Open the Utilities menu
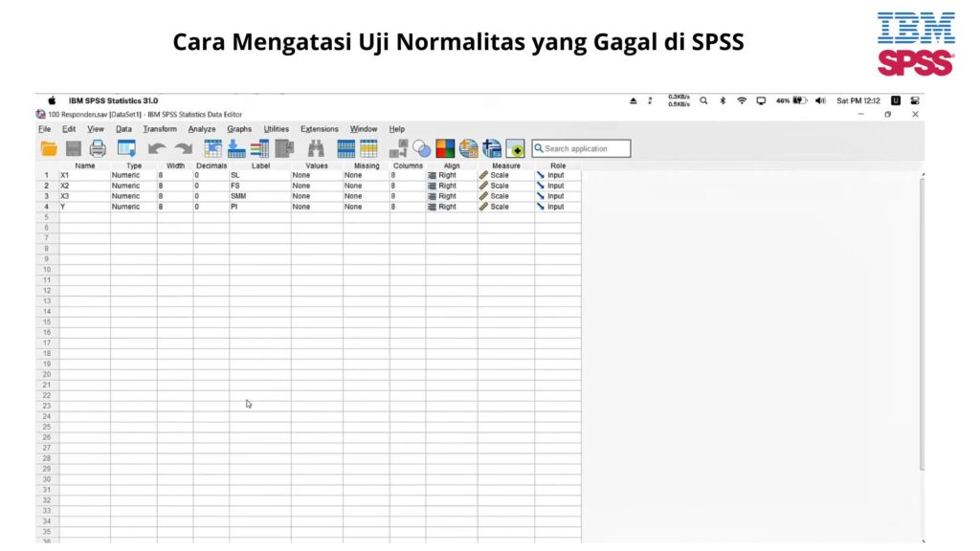The image size is (980, 551). point(277,129)
